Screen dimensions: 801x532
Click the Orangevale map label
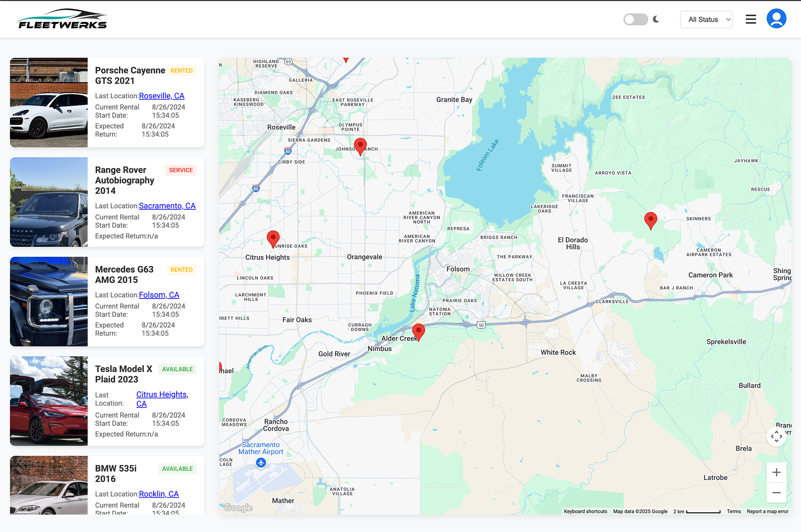365,257
